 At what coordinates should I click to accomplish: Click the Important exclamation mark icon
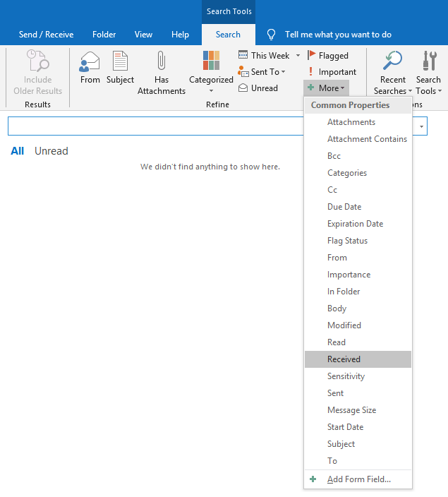pos(311,71)
